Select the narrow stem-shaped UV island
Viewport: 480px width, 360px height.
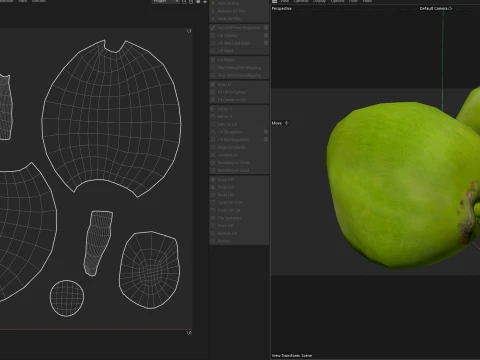pos(98,243)
